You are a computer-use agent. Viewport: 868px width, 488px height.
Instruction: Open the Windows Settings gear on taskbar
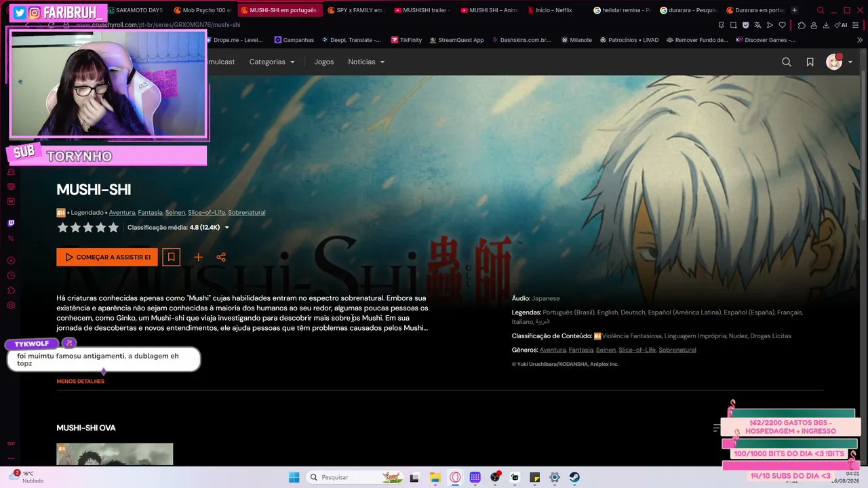(554, 477)
